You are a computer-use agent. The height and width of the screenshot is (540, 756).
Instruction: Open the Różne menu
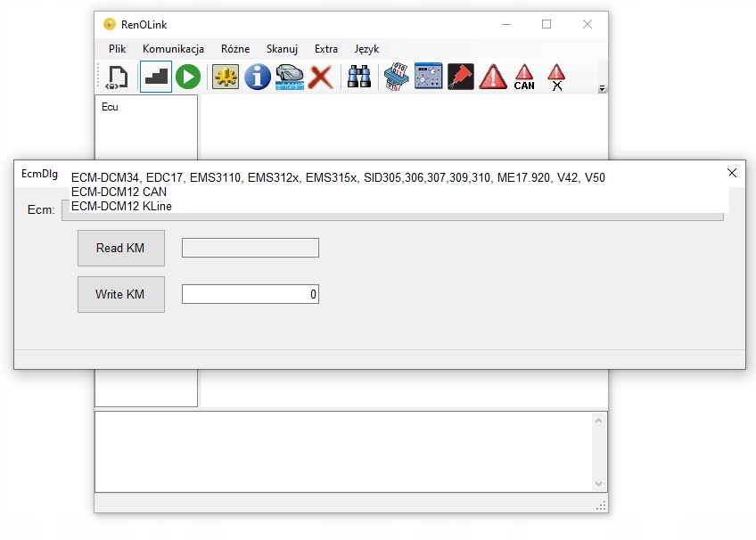235,49
